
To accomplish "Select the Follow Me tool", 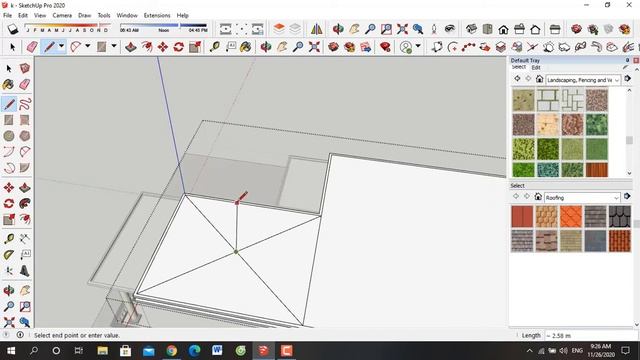I will (x=25, y=203).
